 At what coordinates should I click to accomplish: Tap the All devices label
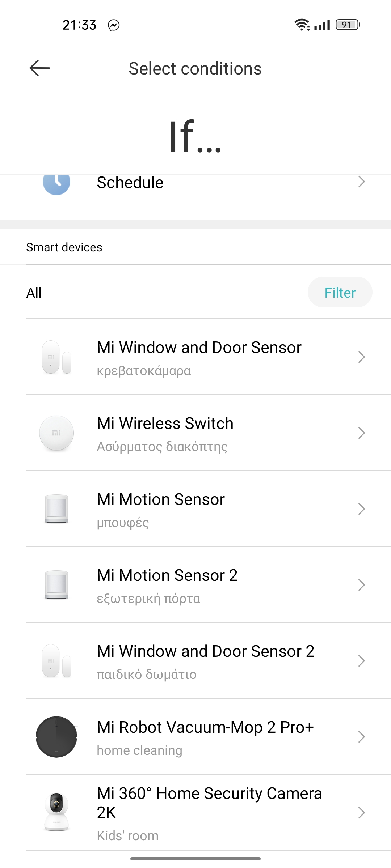(34, 293)
